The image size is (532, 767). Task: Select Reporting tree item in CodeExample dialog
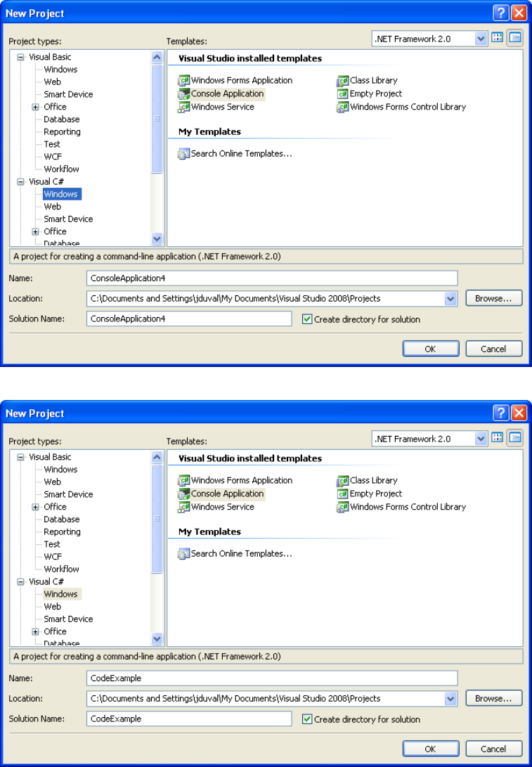coord(62,532)
